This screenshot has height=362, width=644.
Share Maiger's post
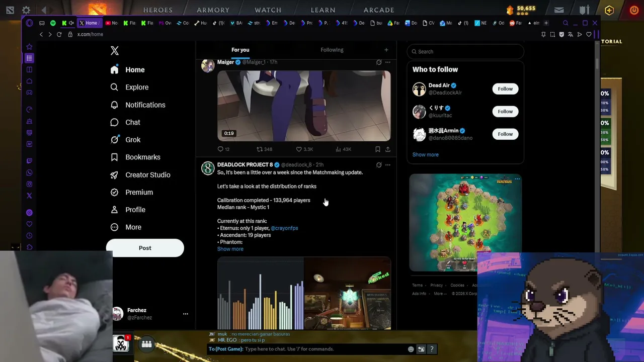(388, 149)
